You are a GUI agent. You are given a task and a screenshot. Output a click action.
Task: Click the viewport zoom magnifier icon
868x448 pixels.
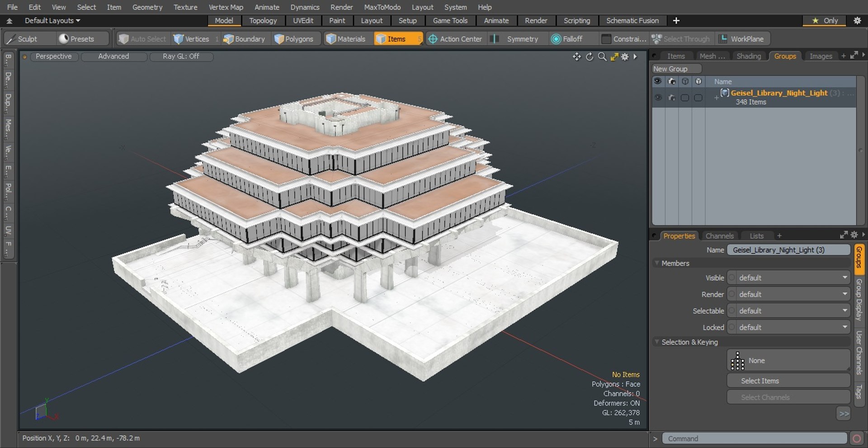[x=602, y=57]
